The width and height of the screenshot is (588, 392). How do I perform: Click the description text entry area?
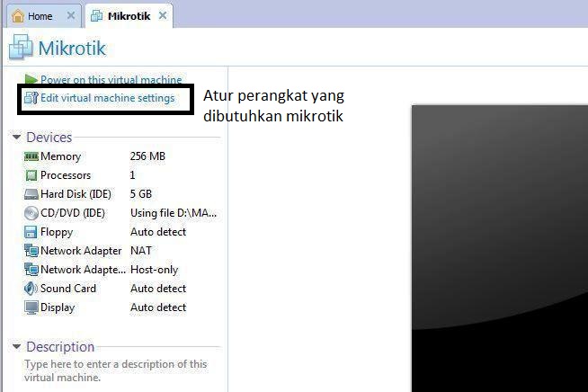(x=115, y=370)
